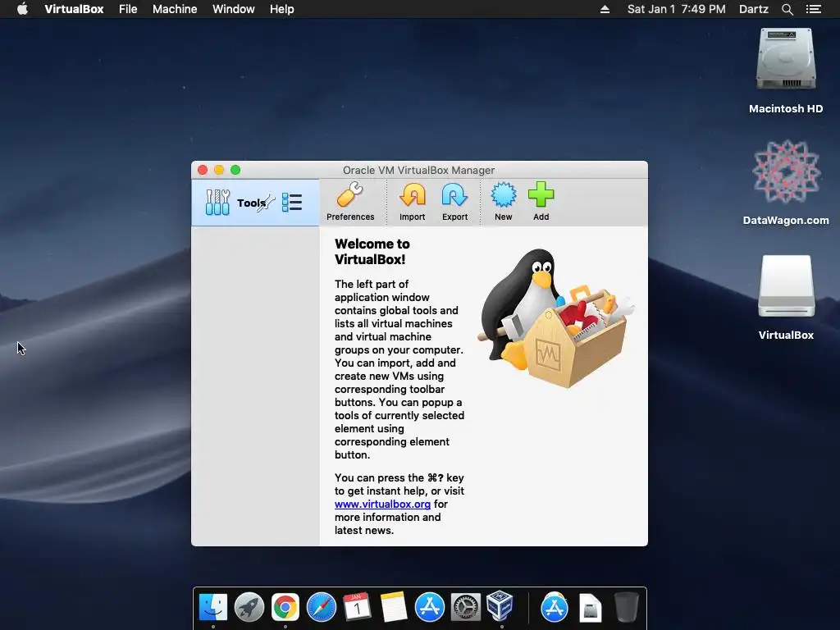The height and width of the screenshot is (630, 840).
Task: Open Notes from the Dock
Action: [x=393, y=608]
